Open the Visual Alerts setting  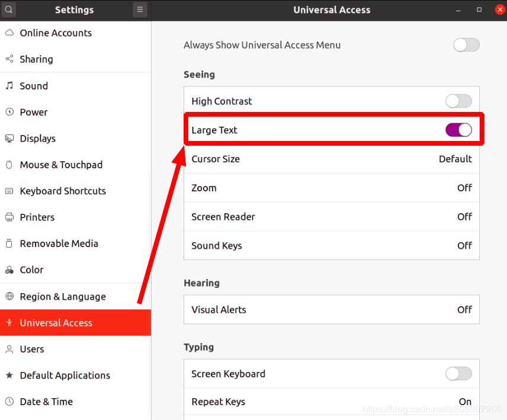coord(331,310)
